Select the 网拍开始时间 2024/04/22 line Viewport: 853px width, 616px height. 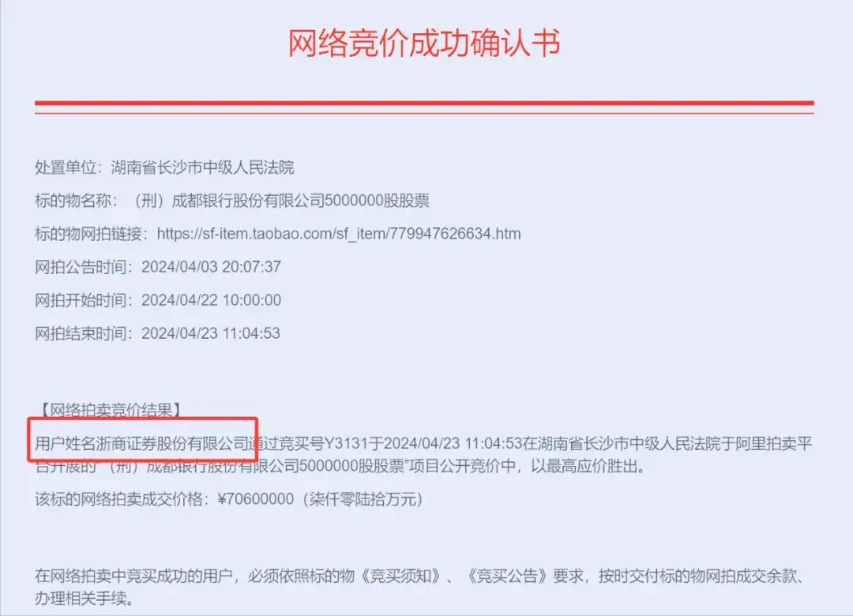(158, 300)
